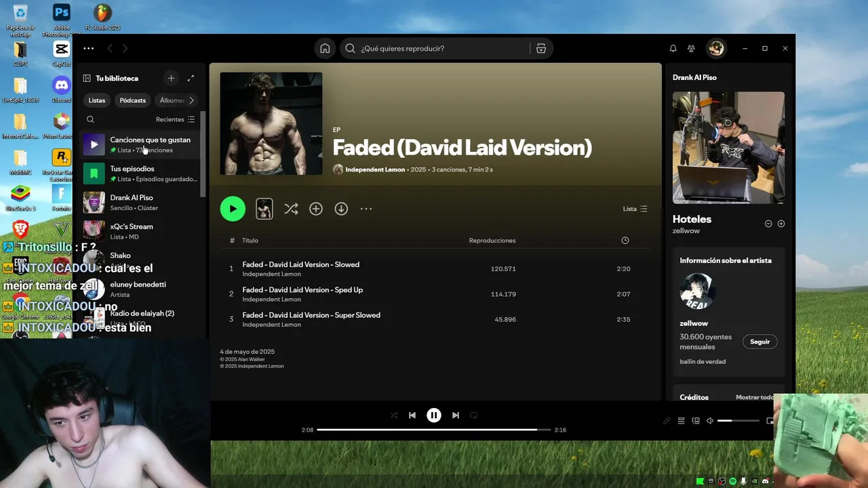868x488 pixels.
Task: Open FL Studio 2025 desktop shortcut
Action: [102, 18]
